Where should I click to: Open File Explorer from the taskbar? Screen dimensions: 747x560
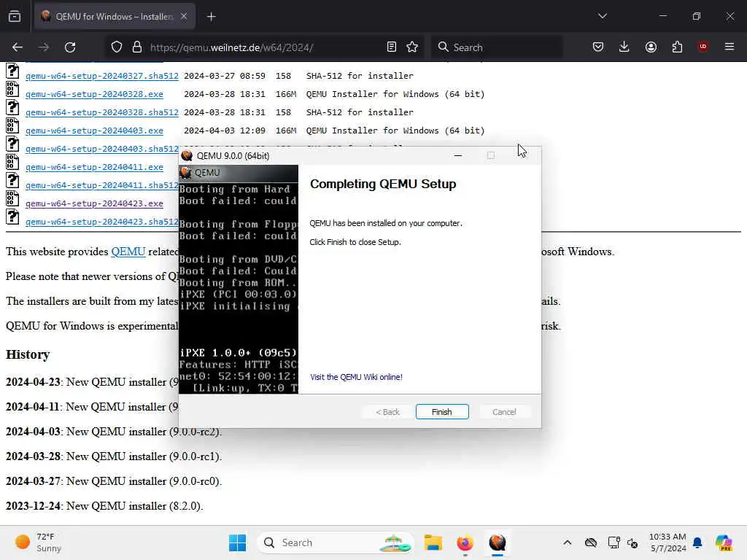(433, 542)
